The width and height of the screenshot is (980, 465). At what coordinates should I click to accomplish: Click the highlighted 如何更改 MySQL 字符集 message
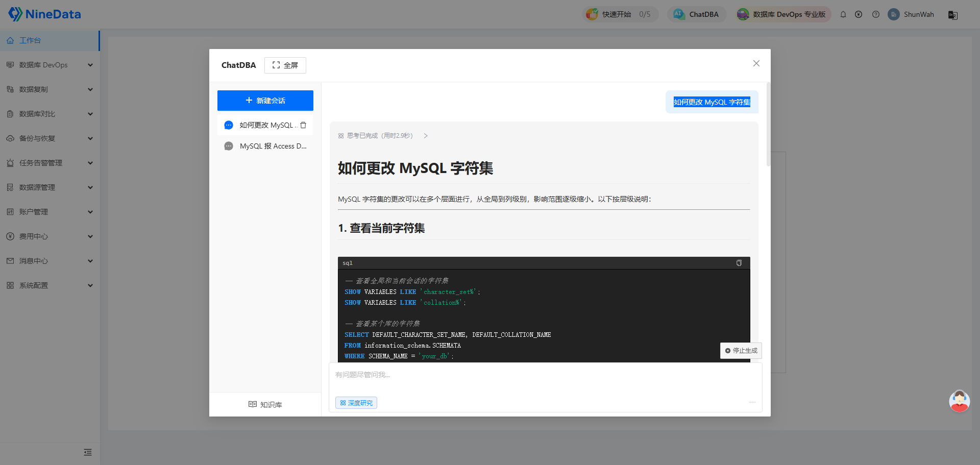tap(712, 102)
